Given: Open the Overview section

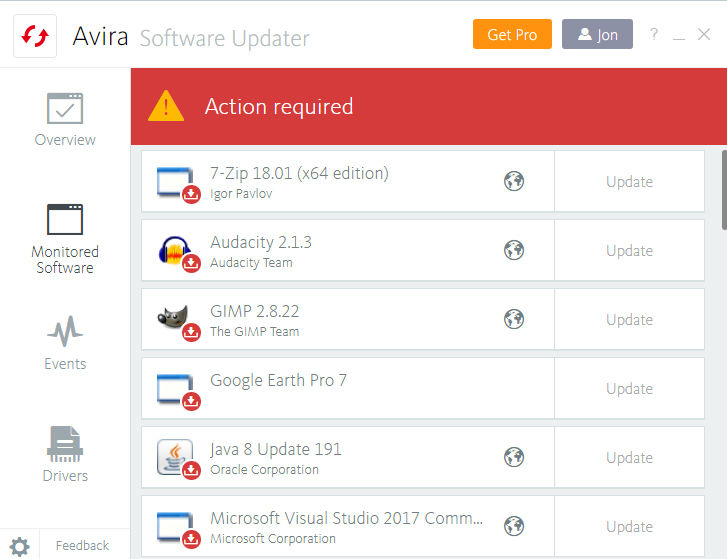Looking at the screenshot, I should tap(65, 120).
